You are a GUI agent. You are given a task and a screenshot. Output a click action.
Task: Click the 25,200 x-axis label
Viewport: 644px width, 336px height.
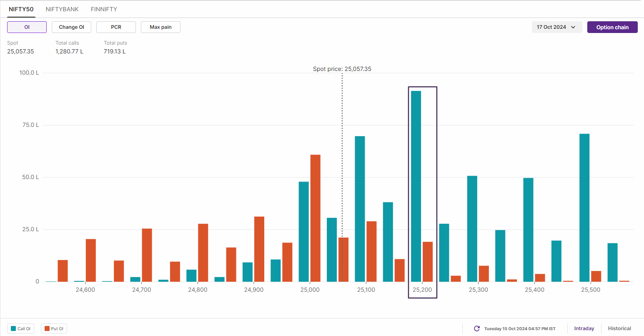coord(422,290)
